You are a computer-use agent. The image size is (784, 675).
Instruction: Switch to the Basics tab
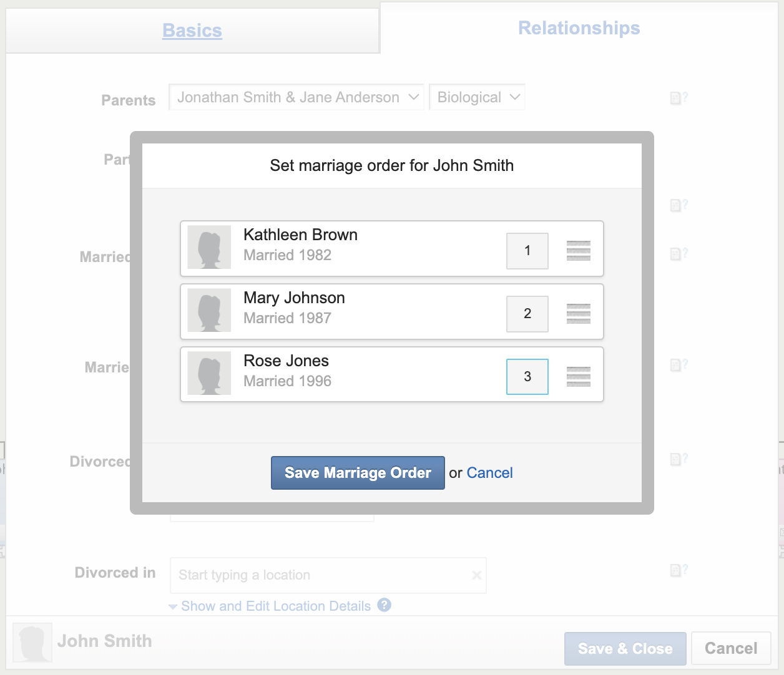pyautogui.click(x=192, y=31)
